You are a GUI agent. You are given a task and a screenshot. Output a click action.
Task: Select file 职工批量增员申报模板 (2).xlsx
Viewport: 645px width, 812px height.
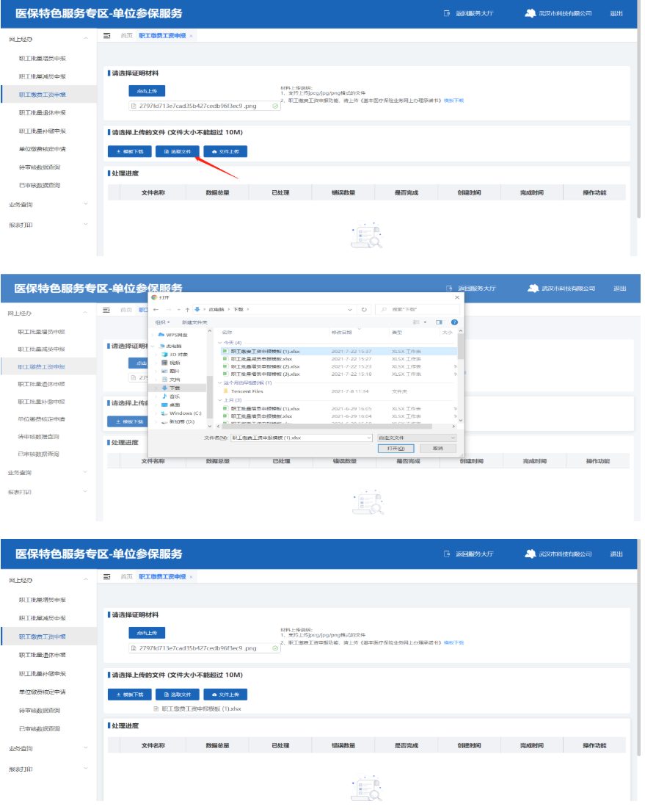(x=265, y=366)
